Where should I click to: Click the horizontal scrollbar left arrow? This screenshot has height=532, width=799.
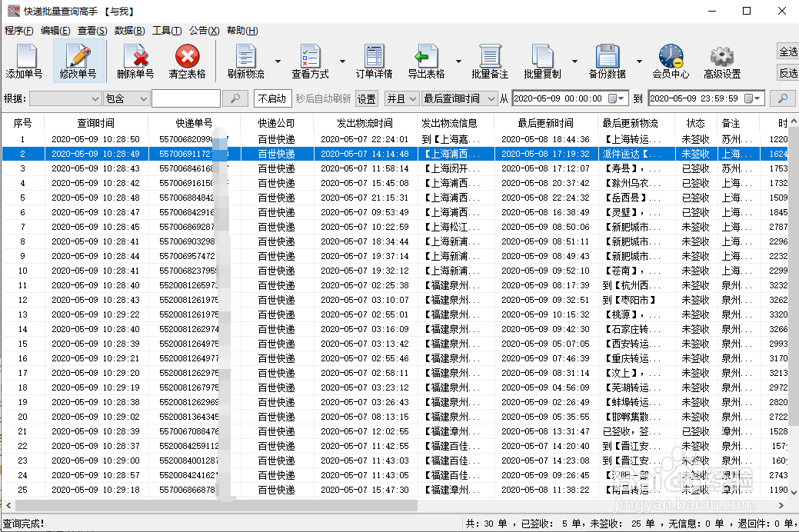point(8,506)
